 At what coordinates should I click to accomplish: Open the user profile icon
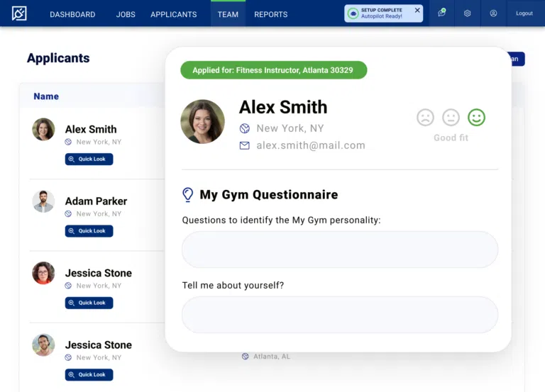[x=493, y=13]
